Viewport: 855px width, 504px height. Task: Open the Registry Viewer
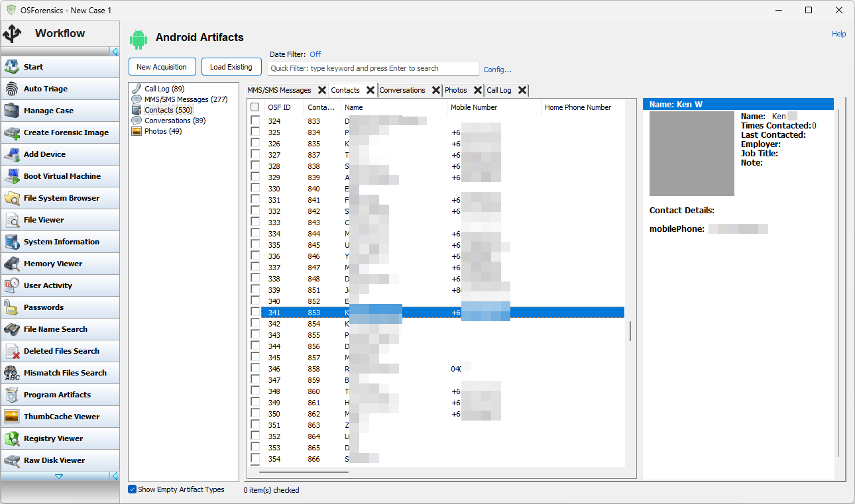pyautogui.click(x=60, y=438)
